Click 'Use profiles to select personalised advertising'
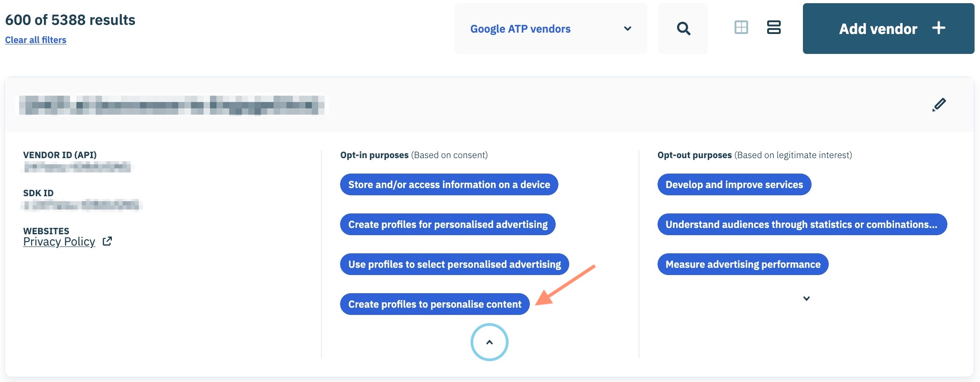Viewport: 980px width, 382px height. (454, 264)
